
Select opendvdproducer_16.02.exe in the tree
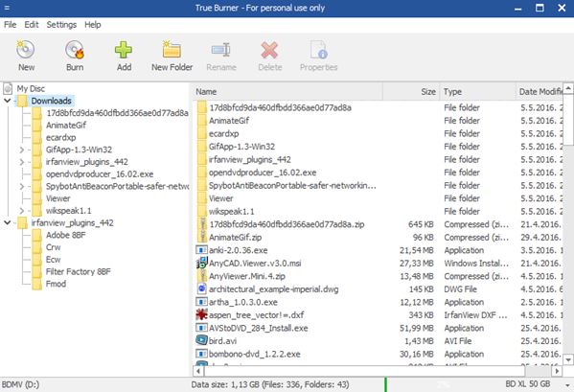(x=100, y=174)
